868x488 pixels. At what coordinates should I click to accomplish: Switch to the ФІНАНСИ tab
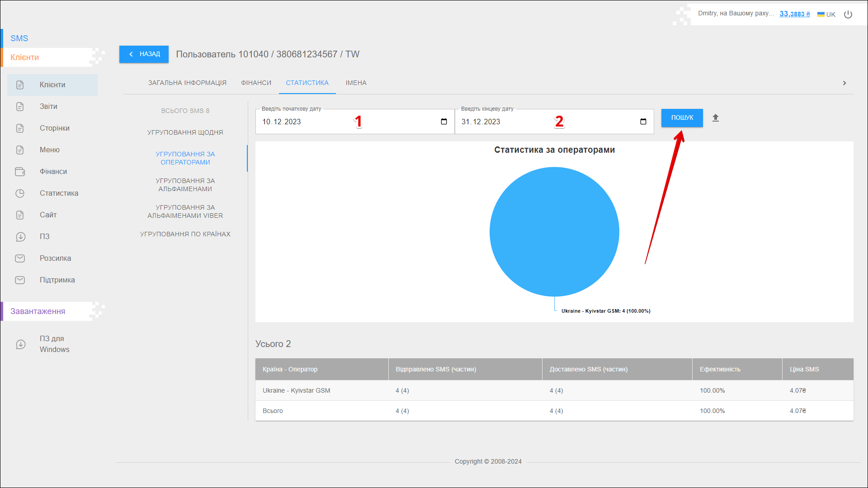tap(256, 83)
